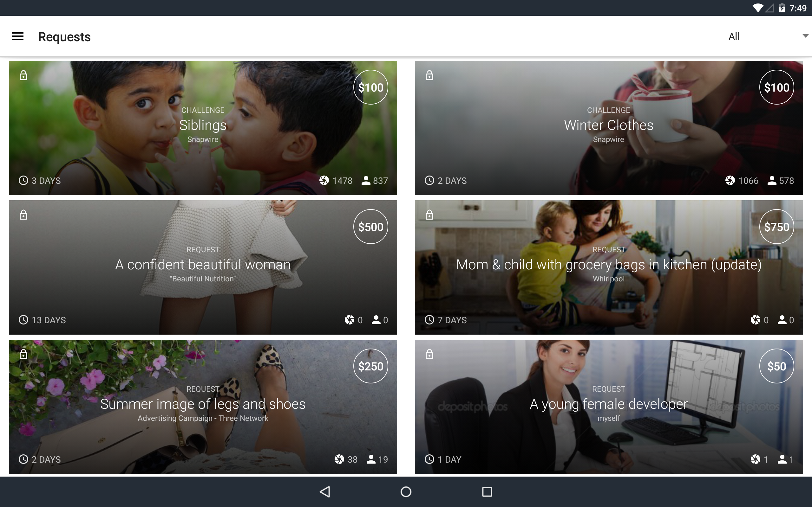Open the hamburger navigation menu
Screen dimensions: 812x507
click(x=18, y=36)
